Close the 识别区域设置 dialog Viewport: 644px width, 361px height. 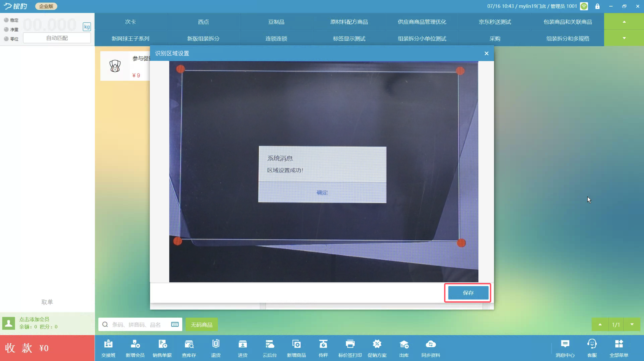tap(486, 54)
